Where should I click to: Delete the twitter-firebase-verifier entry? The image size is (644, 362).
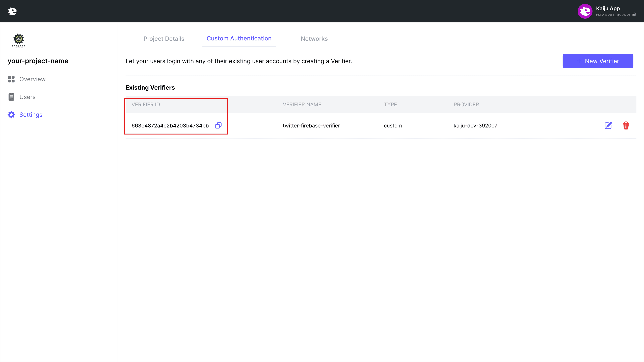coord(626,126)
